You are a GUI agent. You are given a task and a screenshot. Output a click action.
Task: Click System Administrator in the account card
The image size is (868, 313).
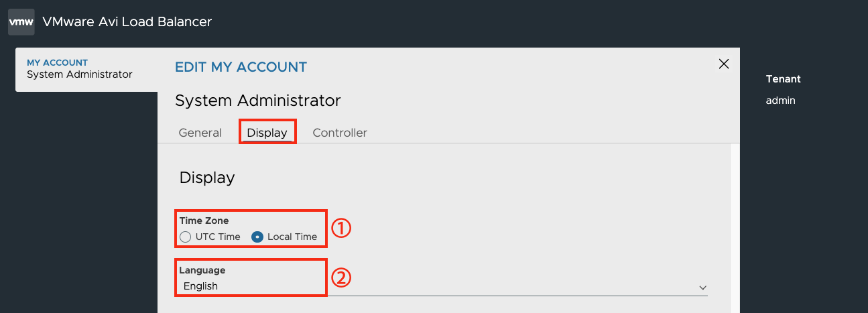click(x=80, y=74)
